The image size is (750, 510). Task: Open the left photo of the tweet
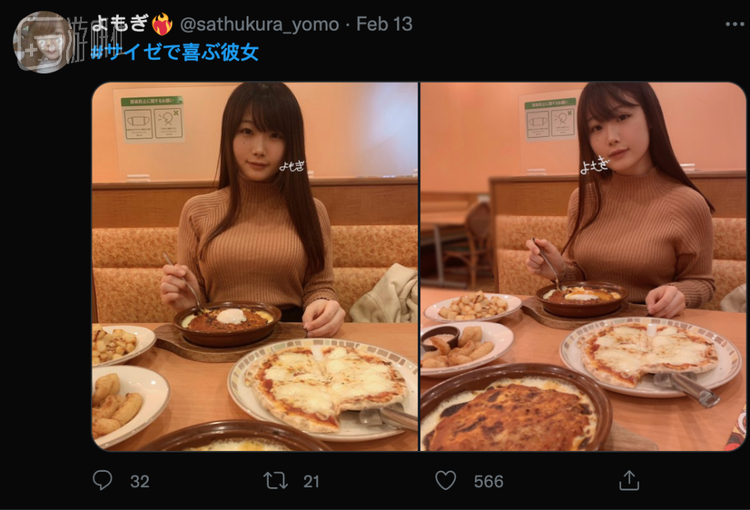click(x=255, y=266)
